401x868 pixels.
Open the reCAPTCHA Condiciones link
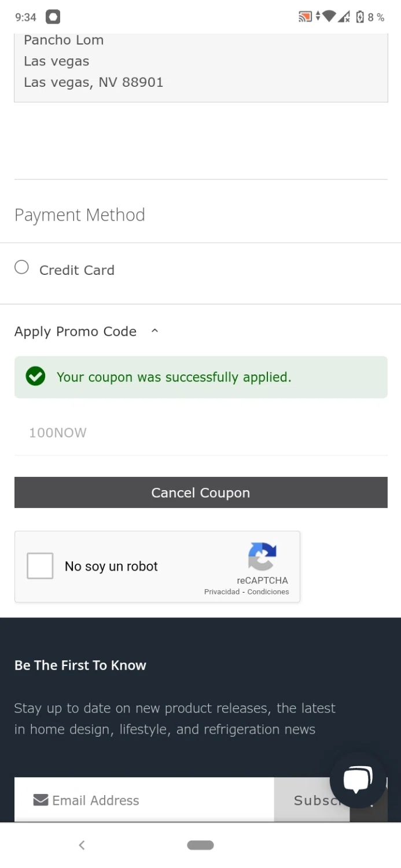(268, 592)
